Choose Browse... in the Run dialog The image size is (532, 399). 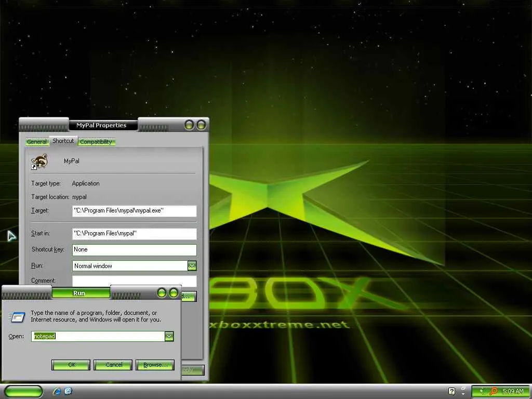point(155,365)
